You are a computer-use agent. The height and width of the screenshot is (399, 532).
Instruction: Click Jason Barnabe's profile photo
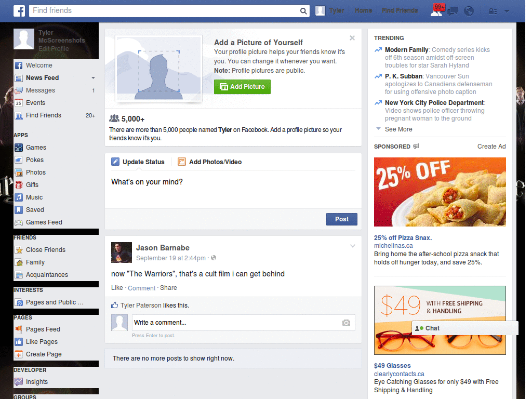tap(122, 252)
